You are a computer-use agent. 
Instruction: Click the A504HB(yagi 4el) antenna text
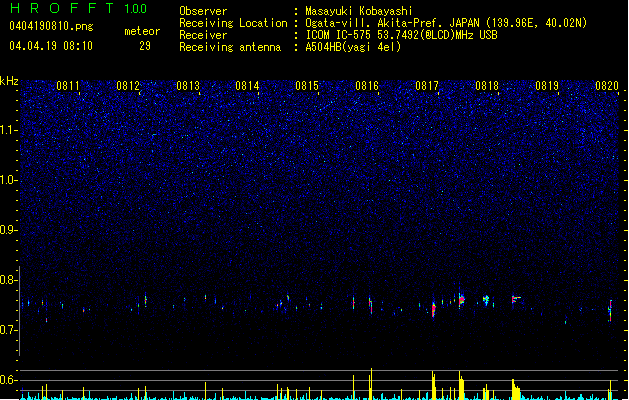pyautogui.click(x=353, y=47)
